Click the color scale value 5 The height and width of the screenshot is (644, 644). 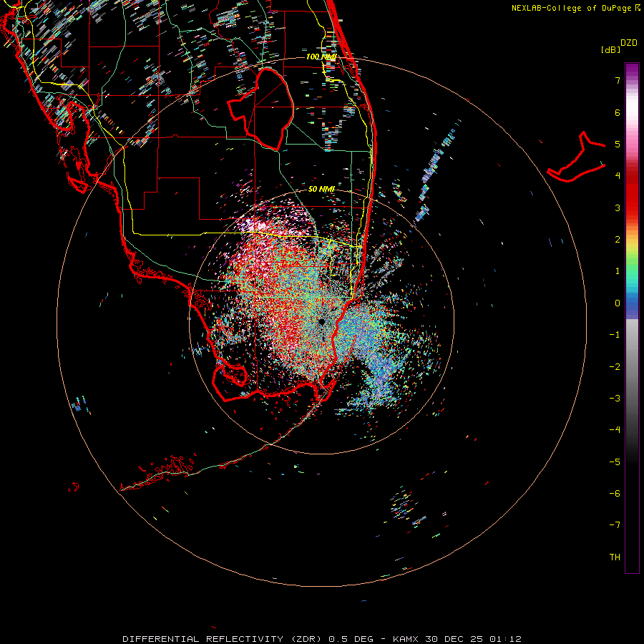pos(618,144)
